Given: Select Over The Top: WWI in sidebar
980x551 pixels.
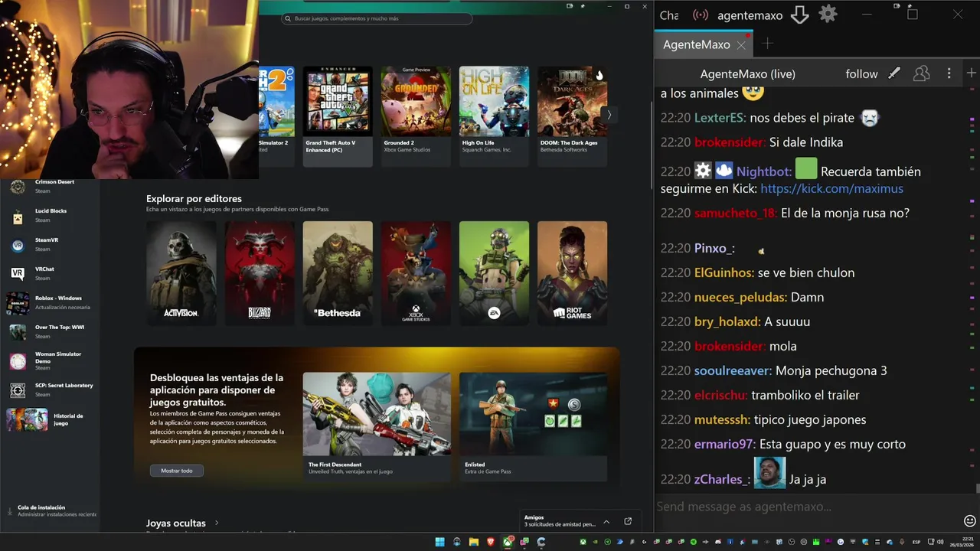Looking at the screenshot, I should pyautogui.click(x=51, y=331).
